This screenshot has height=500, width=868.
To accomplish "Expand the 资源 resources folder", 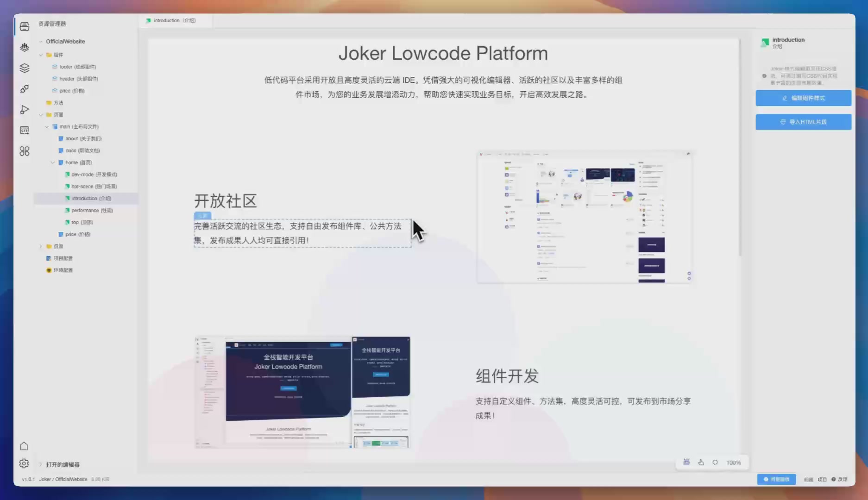I will (x=41, y=246).
